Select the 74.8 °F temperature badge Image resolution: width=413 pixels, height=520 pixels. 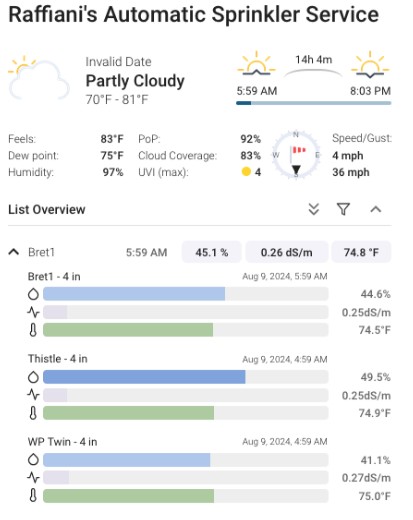[361, 252]
